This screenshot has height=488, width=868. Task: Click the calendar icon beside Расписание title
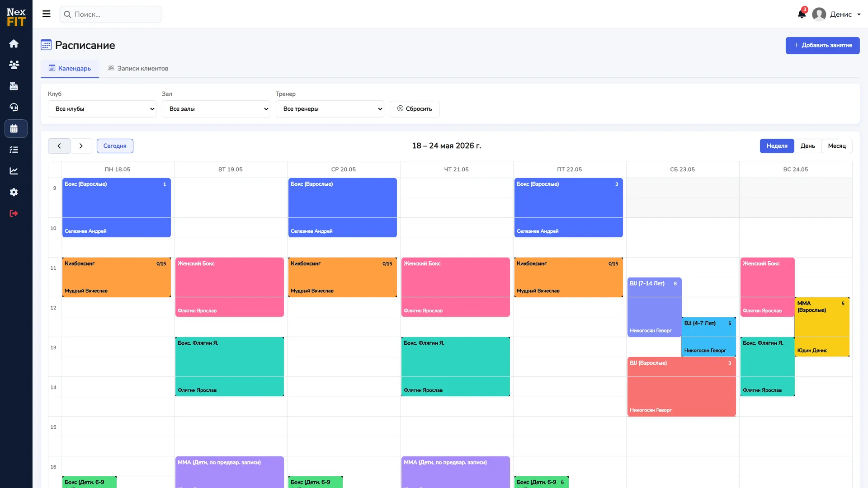pos(46,45)
